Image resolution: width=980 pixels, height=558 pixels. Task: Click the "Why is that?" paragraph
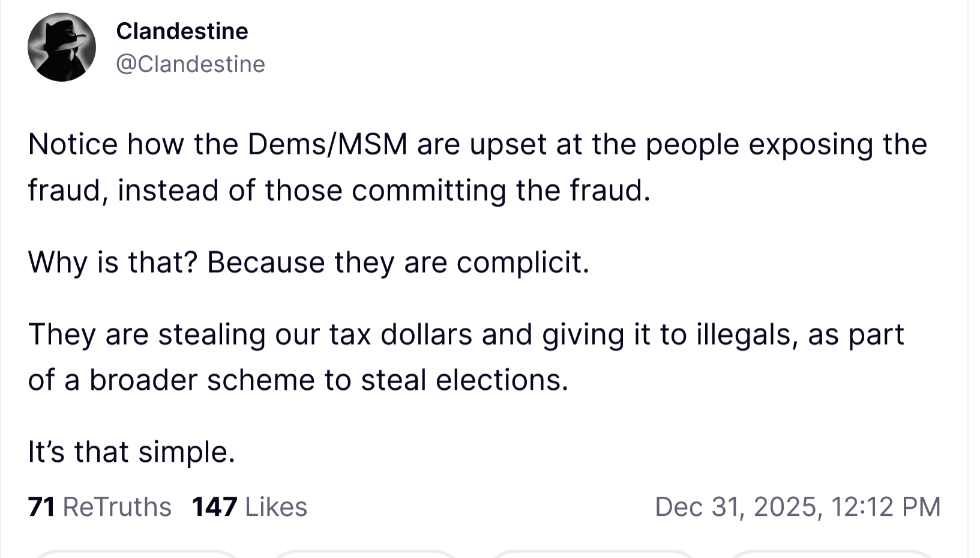pos(308,262)
